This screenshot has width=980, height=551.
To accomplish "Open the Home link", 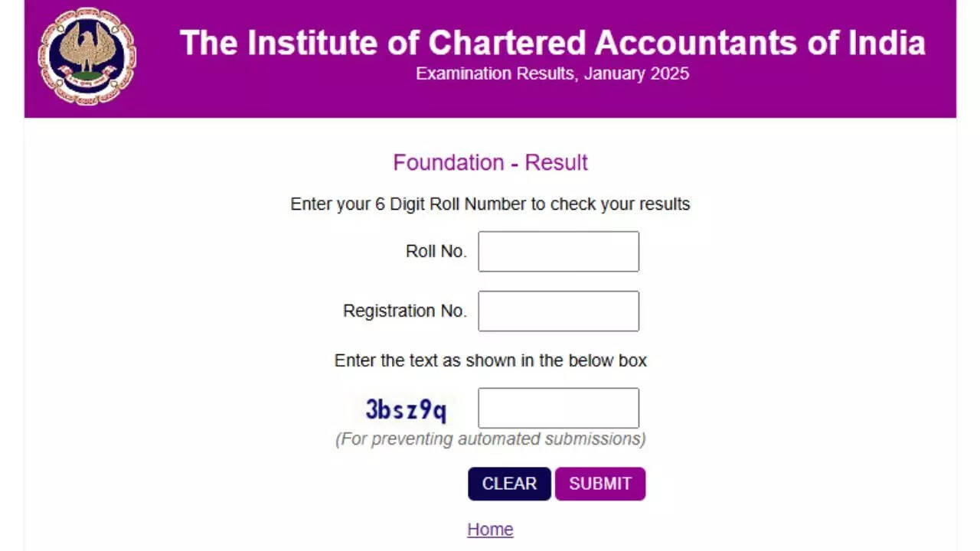I will 490,530.
